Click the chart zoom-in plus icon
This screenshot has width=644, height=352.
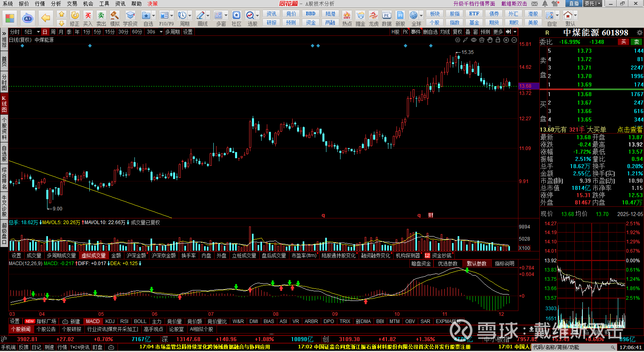pos(506,40)
